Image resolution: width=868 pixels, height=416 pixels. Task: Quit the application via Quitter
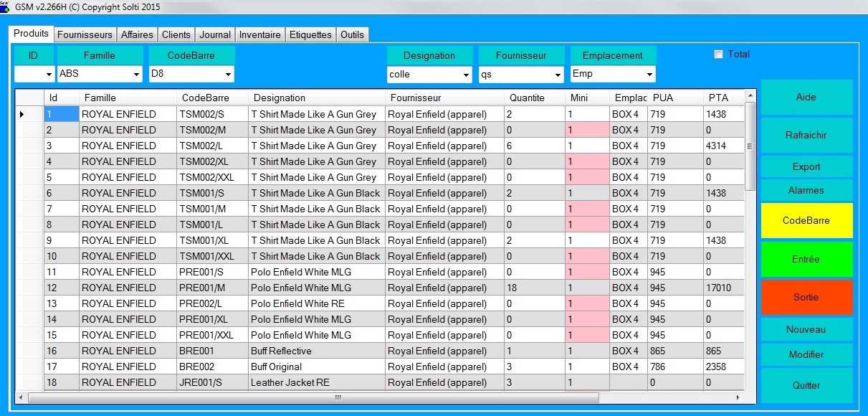[x=806, y=385]
